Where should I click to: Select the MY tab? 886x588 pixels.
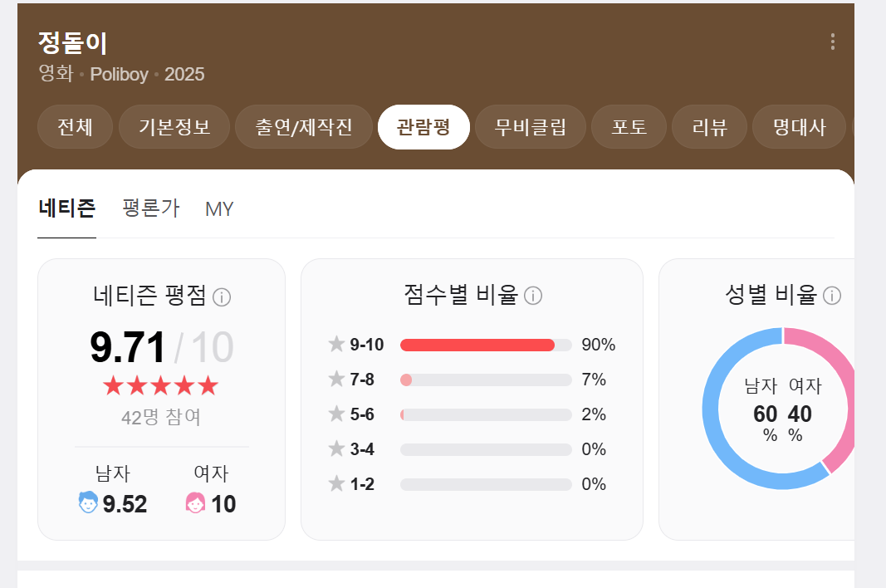(x=218, y=209)
